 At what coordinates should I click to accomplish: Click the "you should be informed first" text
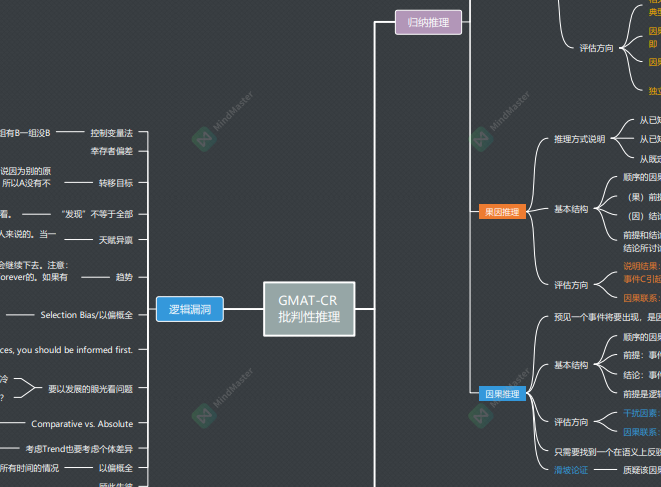75,350
